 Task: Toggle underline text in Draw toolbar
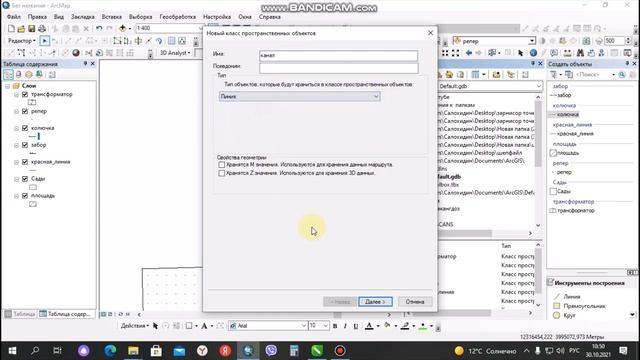pos(356,326)
